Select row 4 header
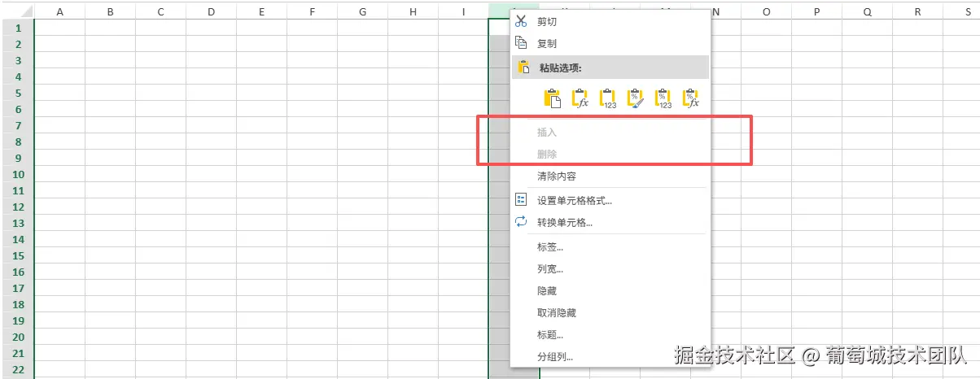The image size is (980, 379). point(17,76)
